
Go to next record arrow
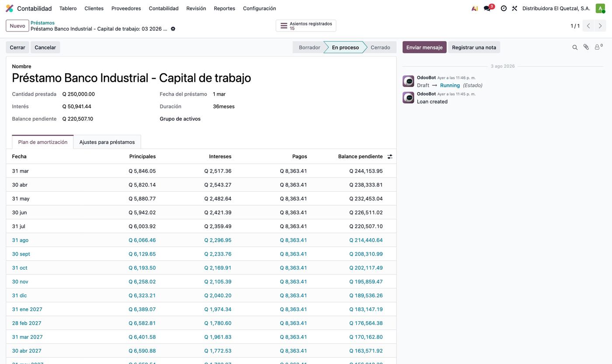pos(600,26)
